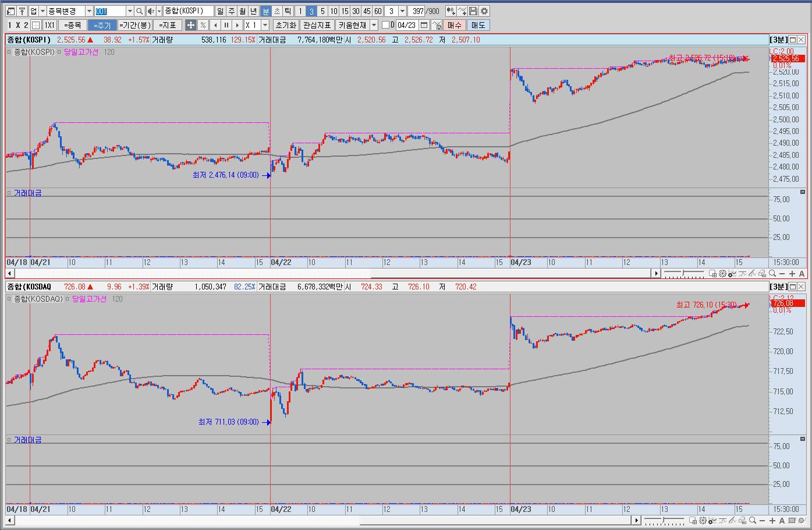812x530 pixels.
Task: Toggle KOSPI 거래대금 panel marker
Action: pyautogui.click(x=10, y=193)
